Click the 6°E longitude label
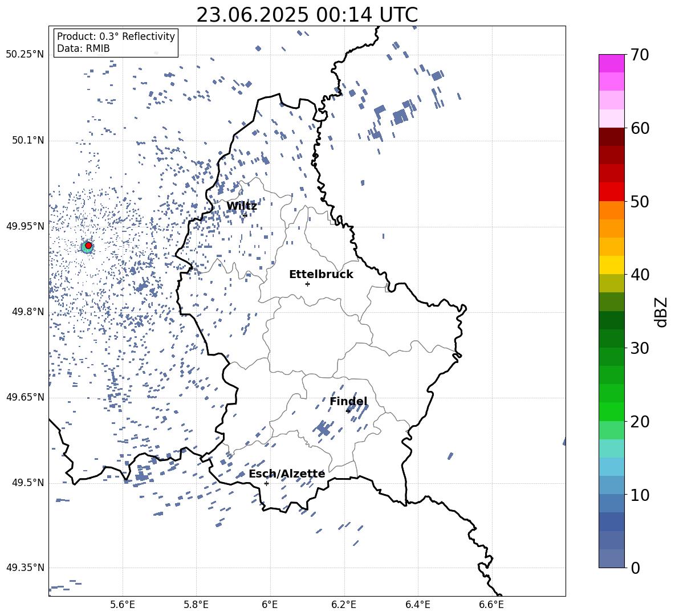675x616 pixels. coord(270,605)
